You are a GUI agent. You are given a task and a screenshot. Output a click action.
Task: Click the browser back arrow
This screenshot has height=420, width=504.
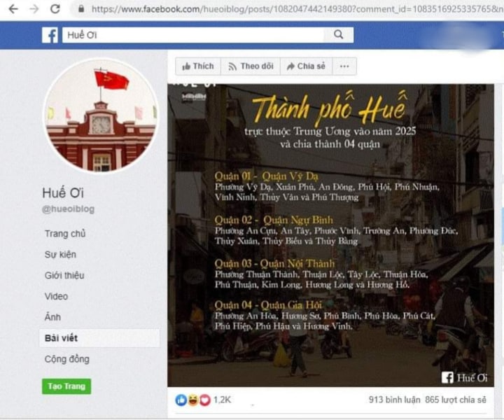pos(13,8)
